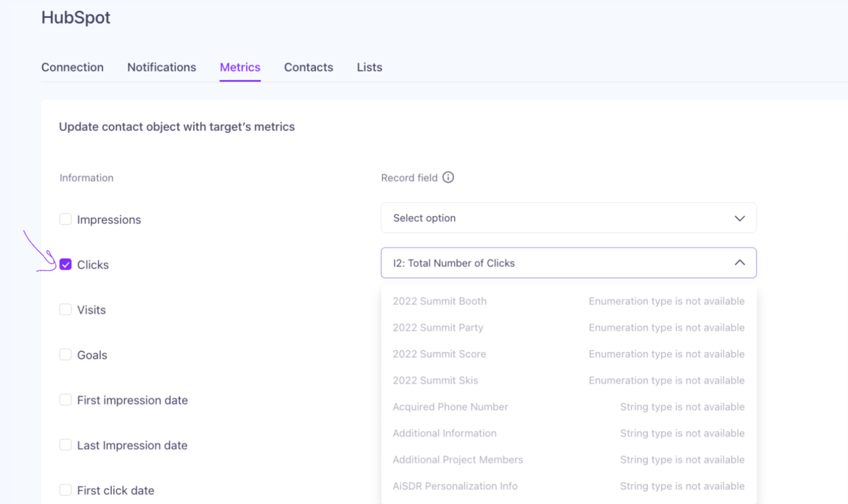This screenshot has height=504, width=848.
Task: Select the Additional Information option
Action: (x=568, y=433)
